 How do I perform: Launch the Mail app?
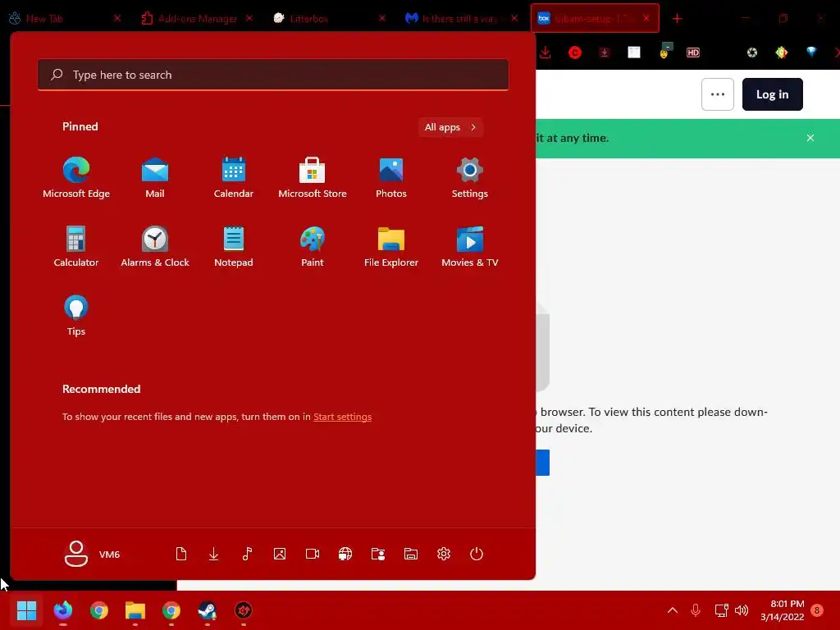click(x=155, y=178)
